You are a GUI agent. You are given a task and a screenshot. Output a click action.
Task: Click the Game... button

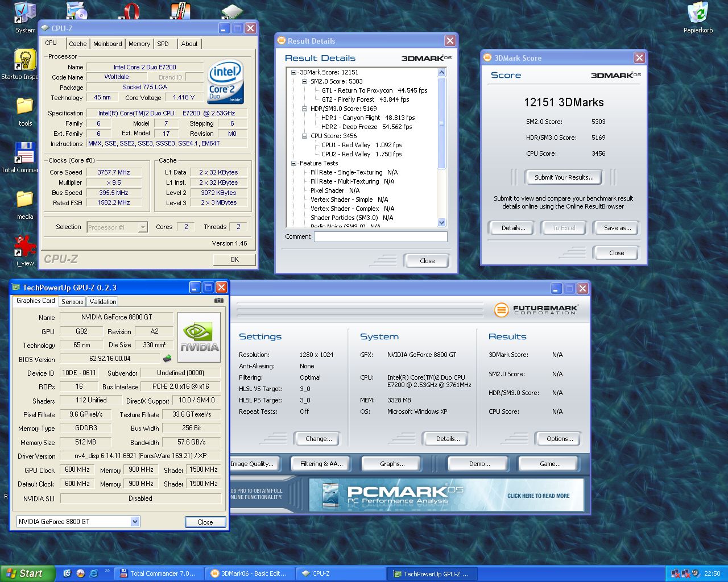click(x=550, y=464)
